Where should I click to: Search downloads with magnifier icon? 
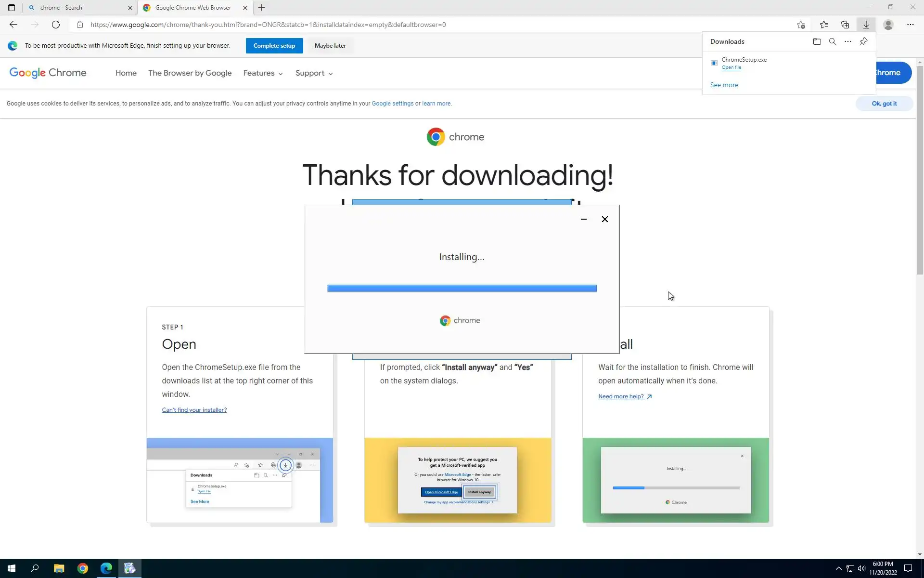click(832, 41)
